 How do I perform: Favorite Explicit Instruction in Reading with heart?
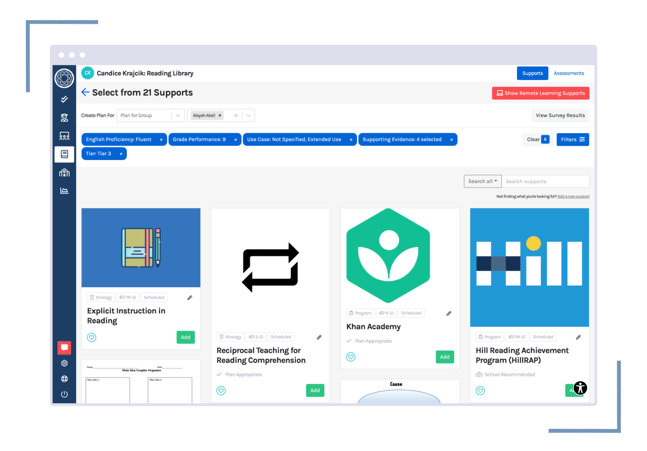coord(92,337)
